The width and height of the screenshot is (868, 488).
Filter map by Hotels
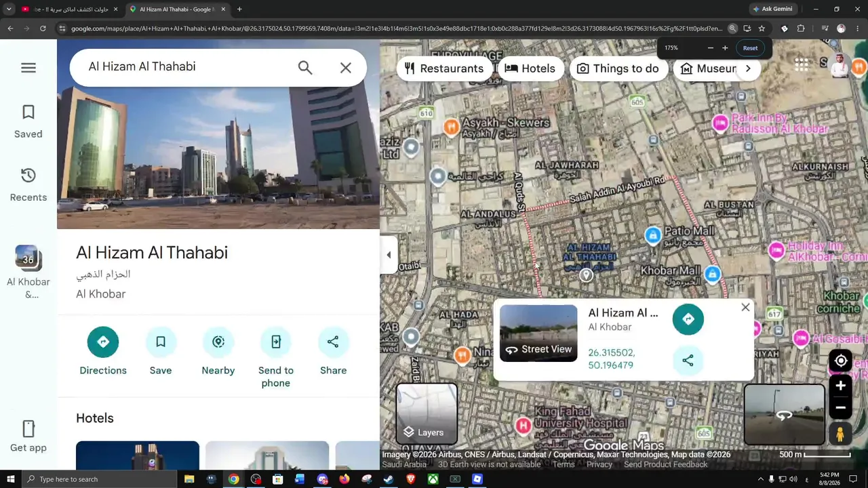tap(530, 68)
